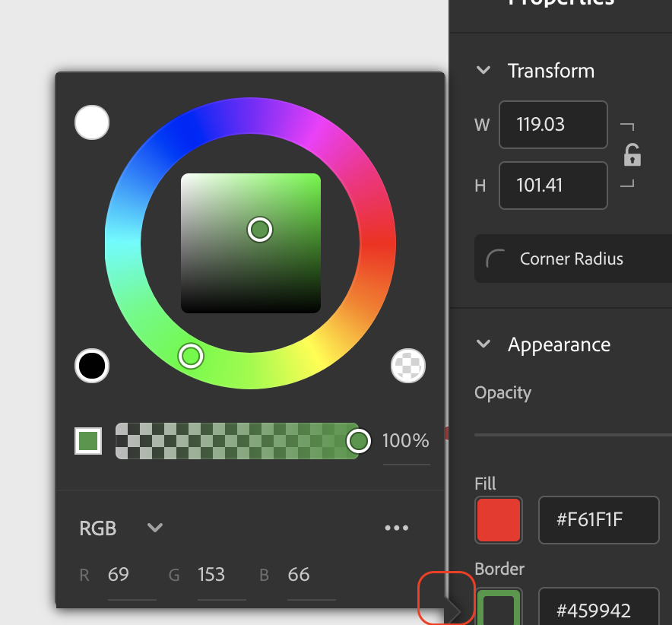672x625 pixels.
Task: Select the white color preset circle
Action: click(x=92, y=122)
